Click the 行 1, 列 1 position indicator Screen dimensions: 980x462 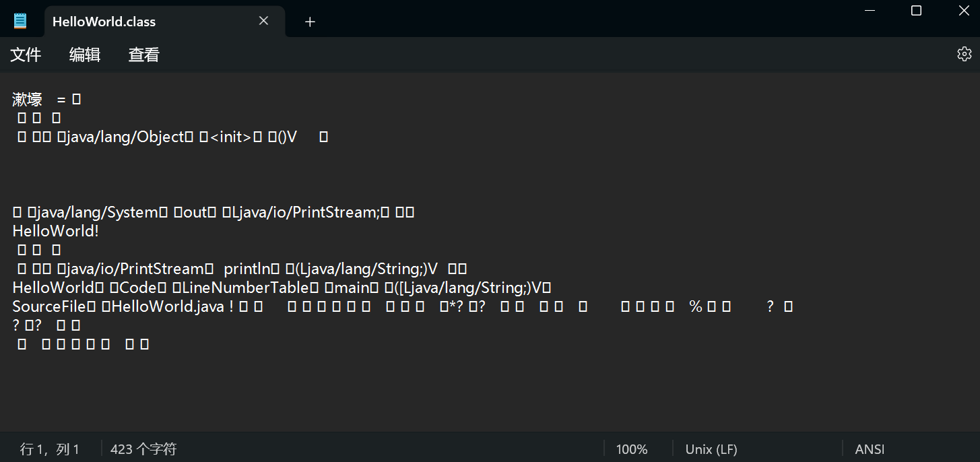pos(50,449)
